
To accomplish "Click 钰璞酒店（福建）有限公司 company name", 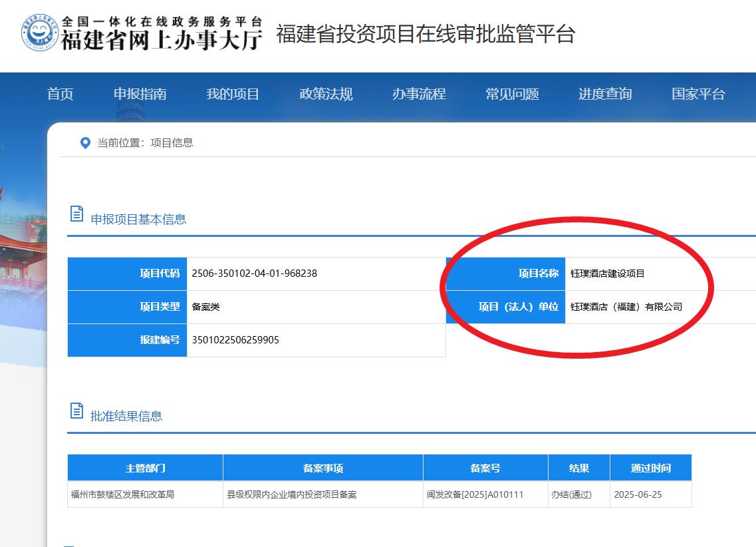I will tap(626, 307).
